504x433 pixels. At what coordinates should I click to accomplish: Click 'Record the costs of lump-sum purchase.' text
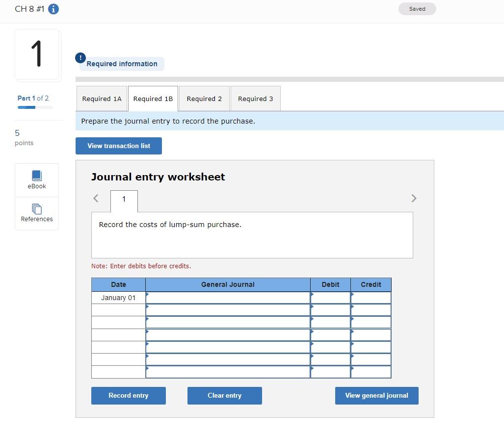170,225
